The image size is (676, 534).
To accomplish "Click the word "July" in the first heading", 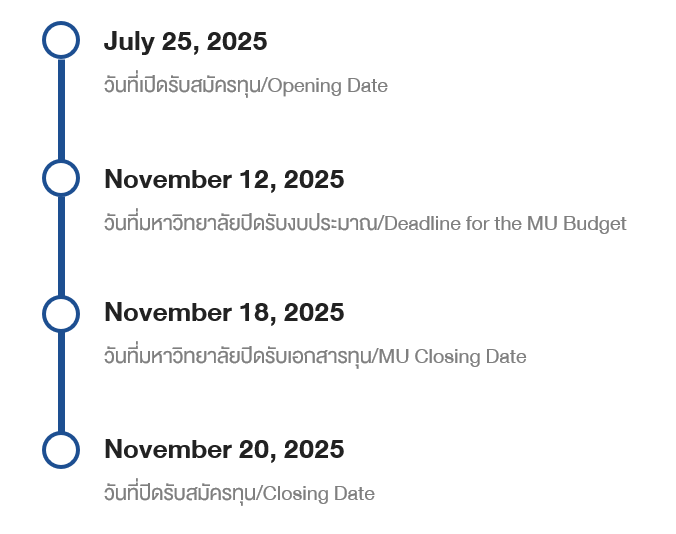I will (128, 42).
